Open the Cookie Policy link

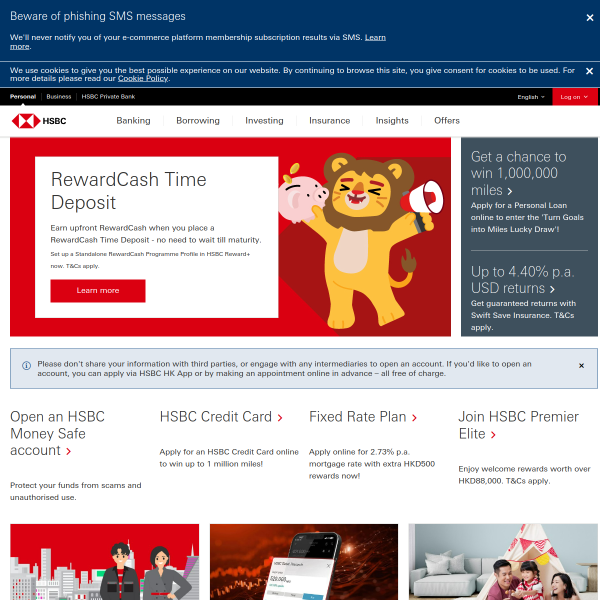(x=143, y=78)
